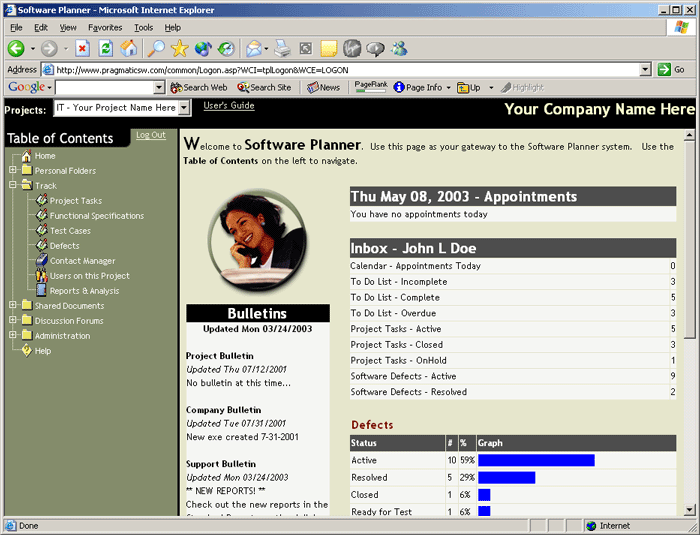
Task: Open the View menu
Action: point(68,28)
